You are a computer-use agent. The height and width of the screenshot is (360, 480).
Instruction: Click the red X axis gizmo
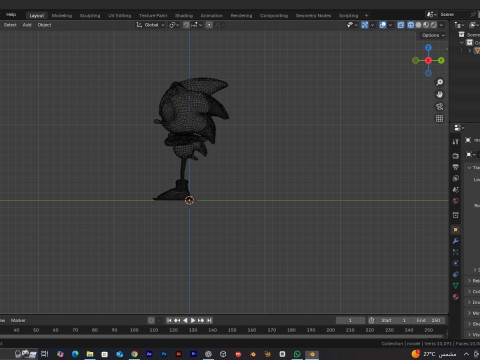pyautogui.click(x=428, y=60)
